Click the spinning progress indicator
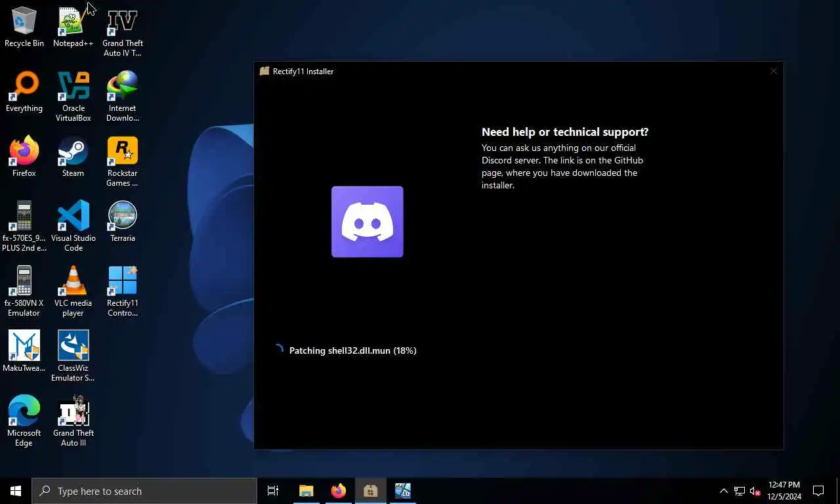This screenshot has height=504, width=840. point(278,350)
